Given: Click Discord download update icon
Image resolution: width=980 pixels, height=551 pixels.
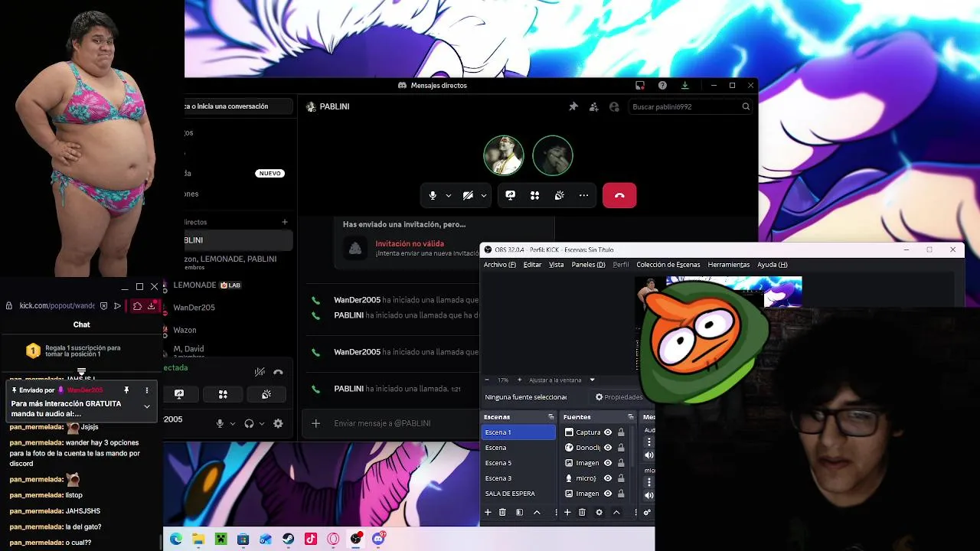Looking at the screenshot, I should coord(684,86).
